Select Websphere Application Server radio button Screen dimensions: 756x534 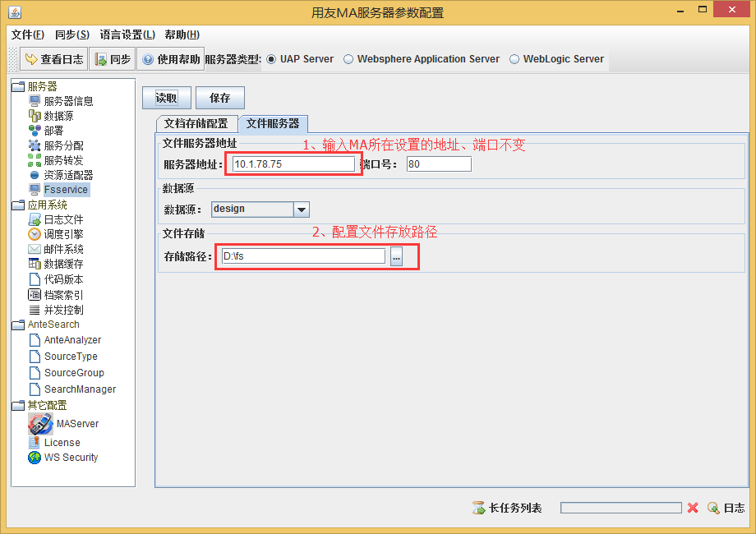pyautogui.click(x=348, y=59)
